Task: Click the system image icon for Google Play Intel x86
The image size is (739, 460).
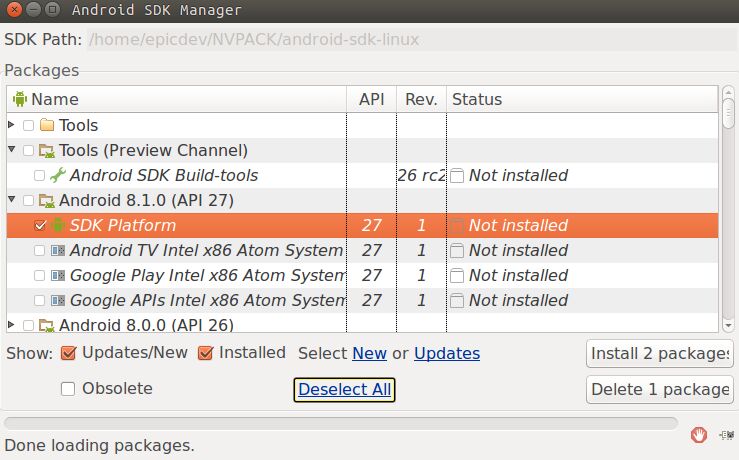Action: 57,275
